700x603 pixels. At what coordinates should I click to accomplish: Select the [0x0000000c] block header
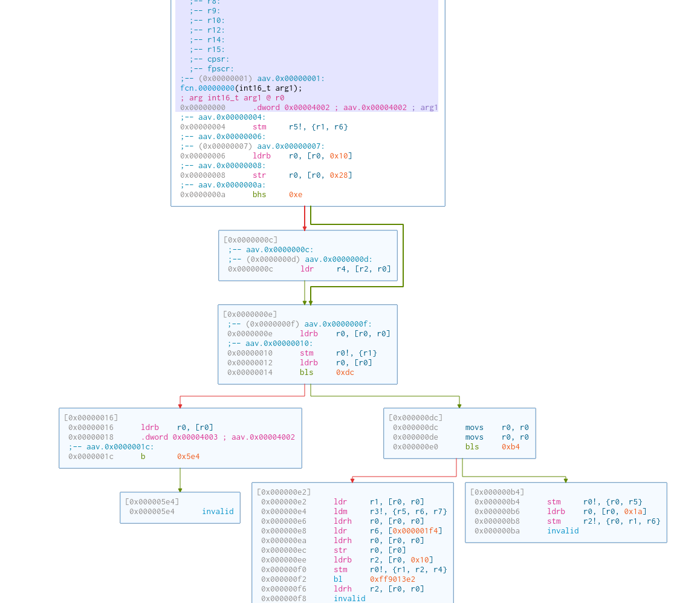point(250,240)
